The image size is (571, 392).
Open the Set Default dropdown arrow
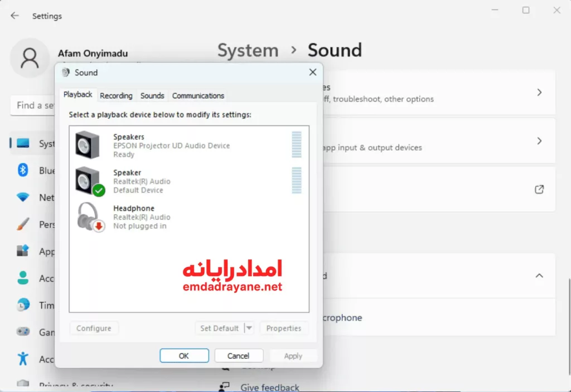[249, 328]
